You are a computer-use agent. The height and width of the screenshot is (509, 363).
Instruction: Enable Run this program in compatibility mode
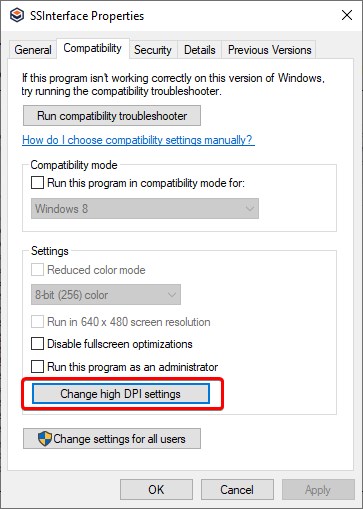pyautogui.click(x=37, y=183)
